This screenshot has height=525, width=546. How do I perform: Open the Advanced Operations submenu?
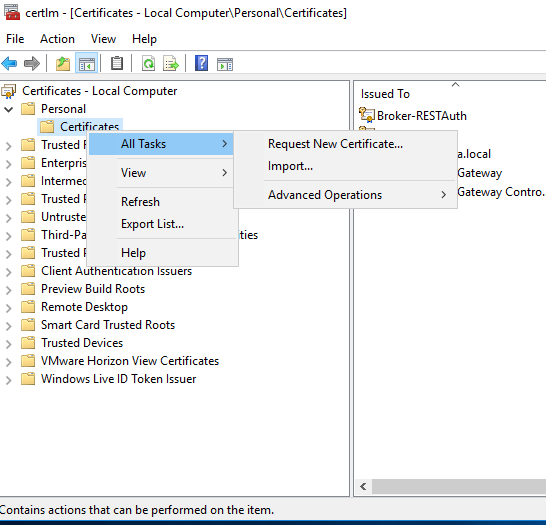(x=345, y=195)
